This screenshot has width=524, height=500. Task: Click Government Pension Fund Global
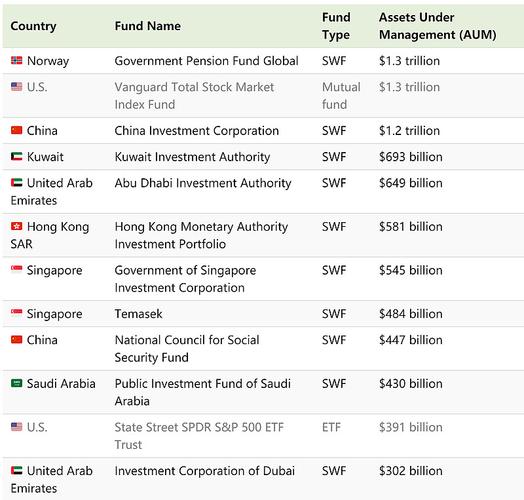tap(206, 61)
